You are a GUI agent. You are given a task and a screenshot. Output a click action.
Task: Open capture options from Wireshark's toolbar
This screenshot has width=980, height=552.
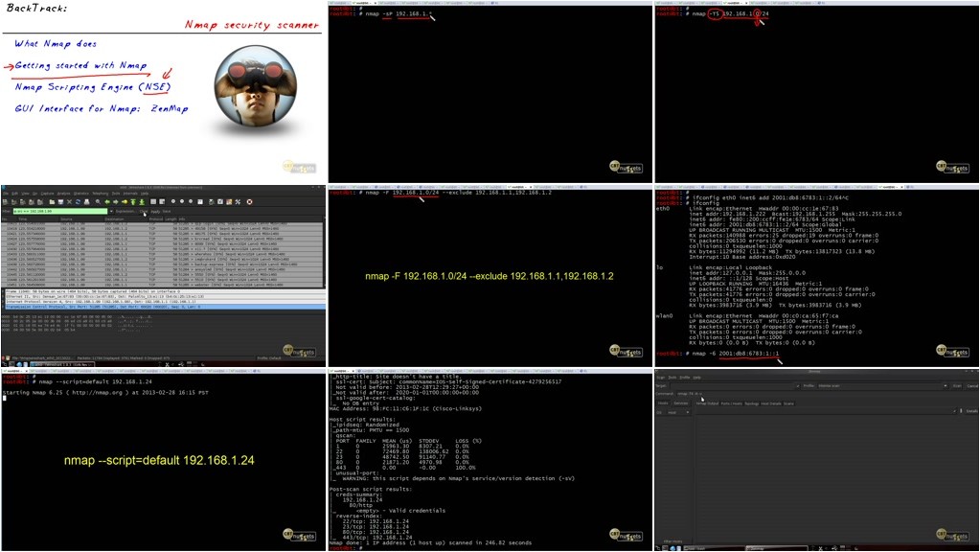coord(13,202)
